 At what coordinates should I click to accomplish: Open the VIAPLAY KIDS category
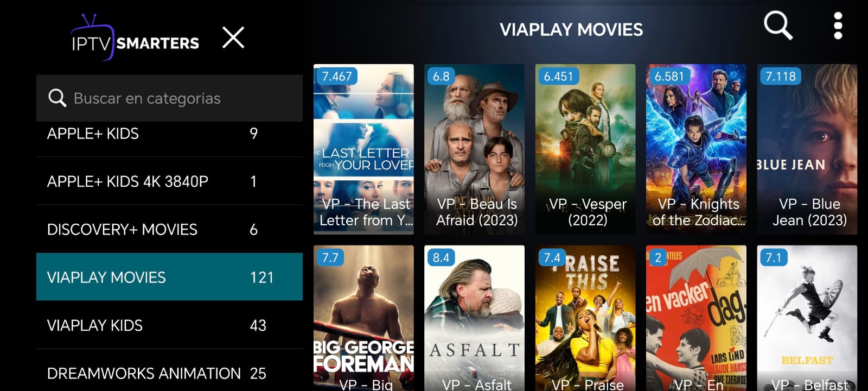point(169,325)
